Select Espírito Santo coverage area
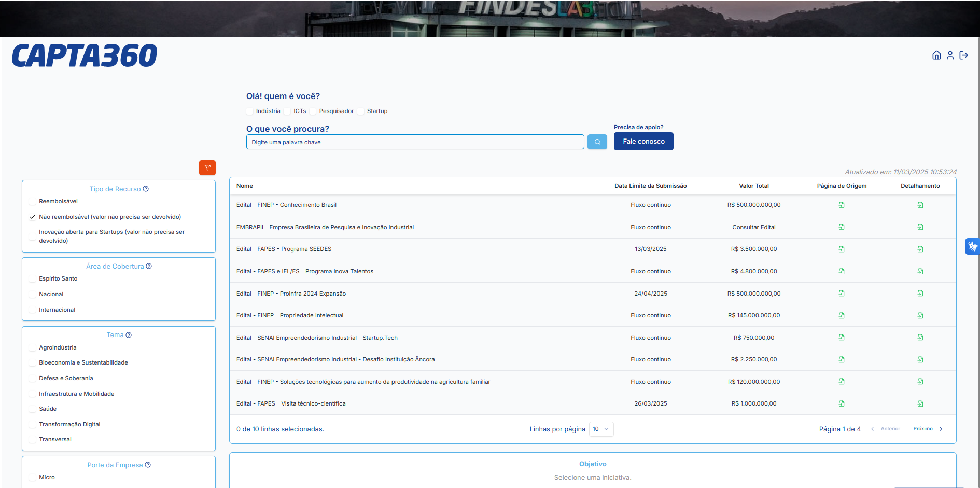The image size is (980, 488). 33,278
